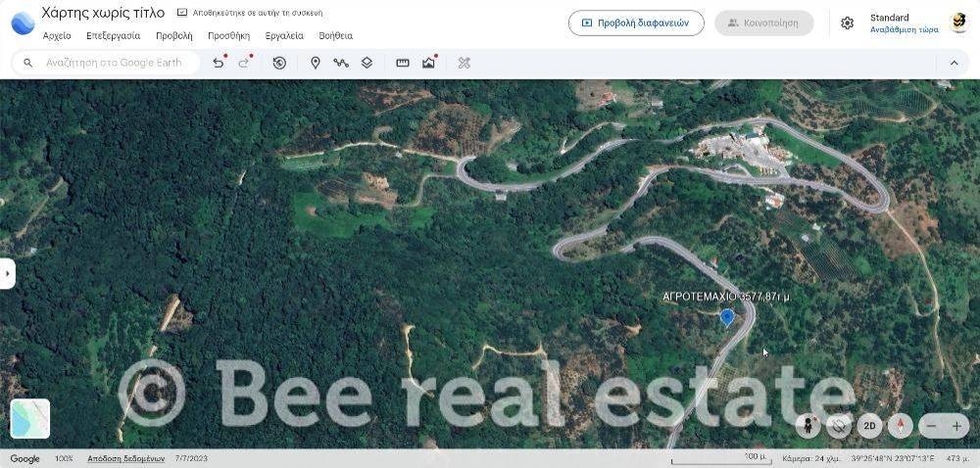This screenshot has width=980, height=468.
Task: Zoom in with the plus button
Action: click(956, 426)
